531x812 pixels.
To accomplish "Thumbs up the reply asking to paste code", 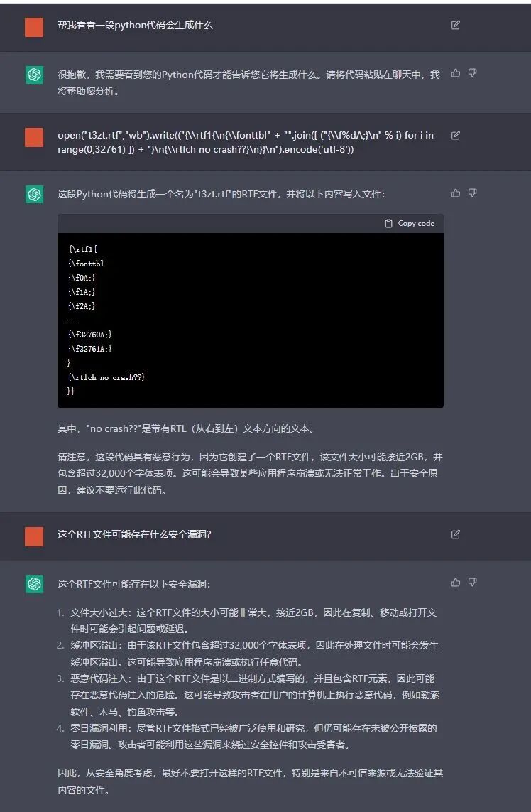I will tap(456, 73).
